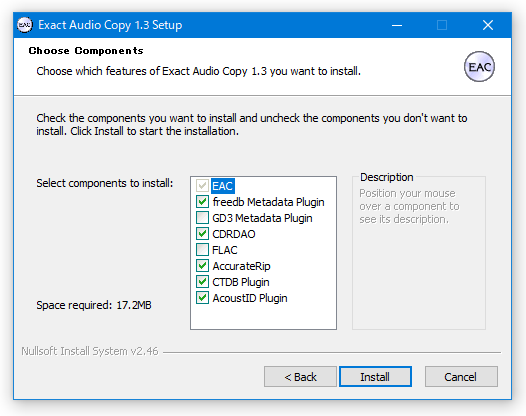Image resolution: width=526 pixels, height=416 pixels.
Task: Click the Exact Audio Copy 1.3 Setup title
Action: pos(110,25)
